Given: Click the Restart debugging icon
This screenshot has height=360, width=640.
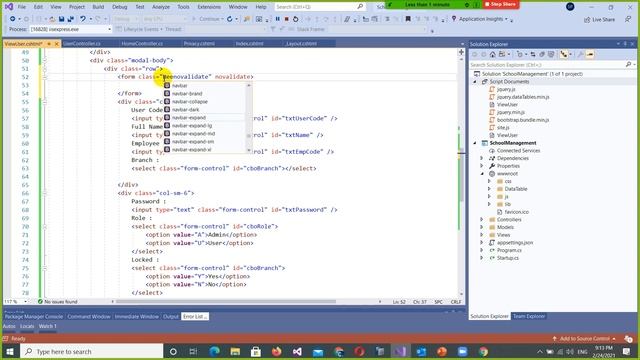Looking at the screenshot, I should point(296,19).
